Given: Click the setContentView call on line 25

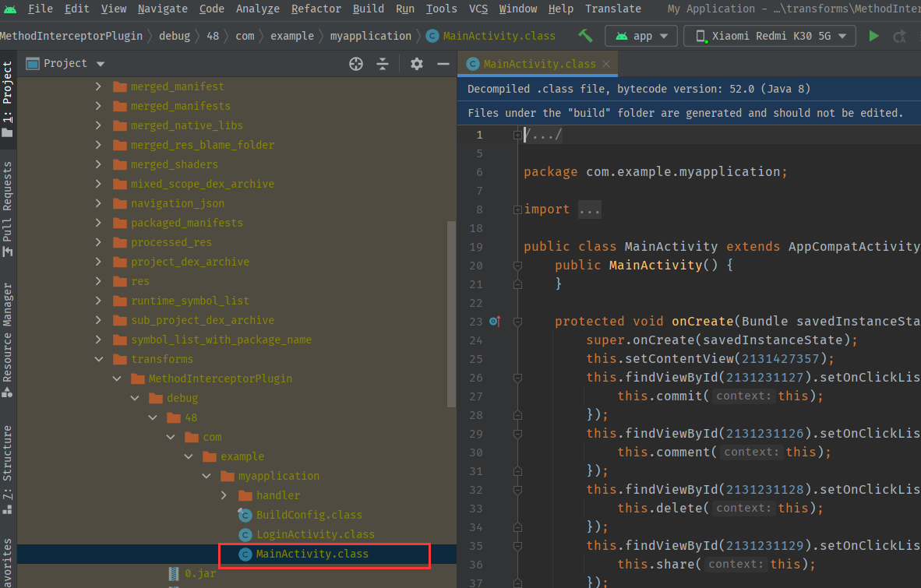Looking at the screenshot, I should [679, 358].
